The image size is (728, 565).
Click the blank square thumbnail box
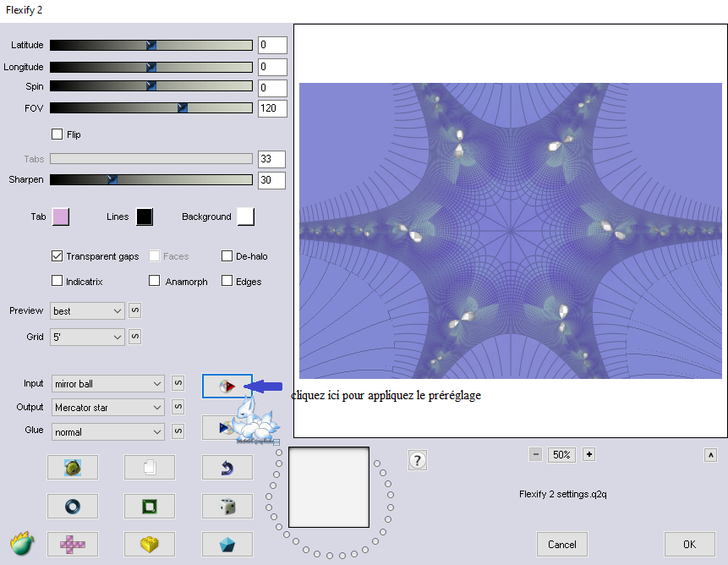pyautogui.click(x=329, y=487)
